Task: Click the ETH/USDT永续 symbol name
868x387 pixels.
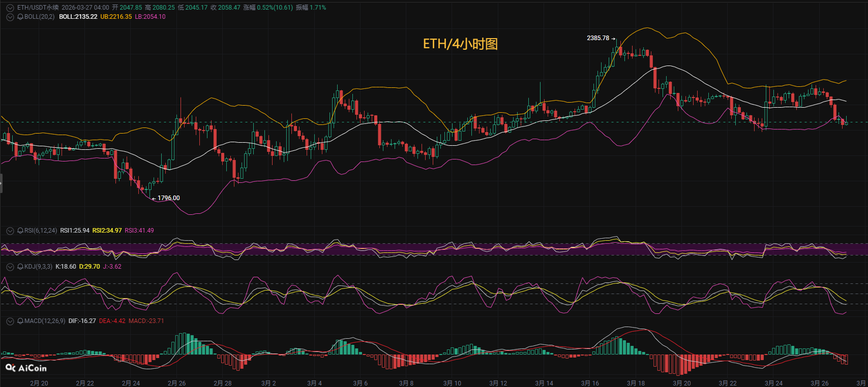Action: click(x=38, y=8)
